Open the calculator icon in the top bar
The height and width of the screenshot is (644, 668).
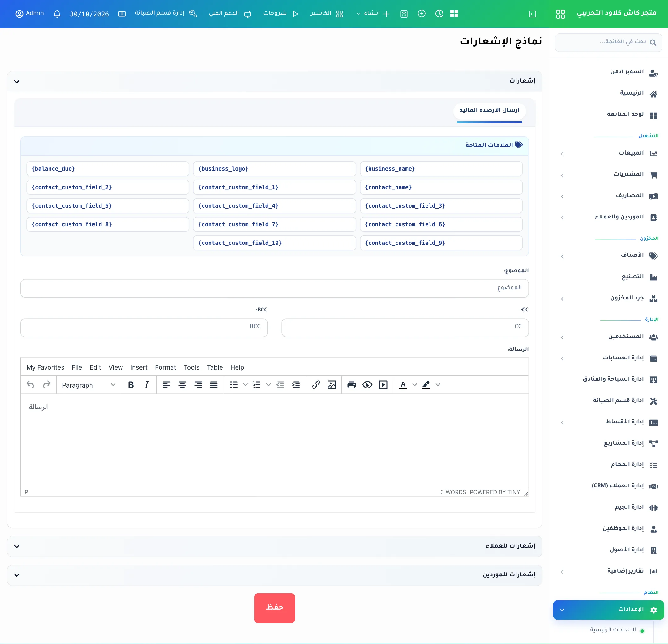click(x=404, y=14)
